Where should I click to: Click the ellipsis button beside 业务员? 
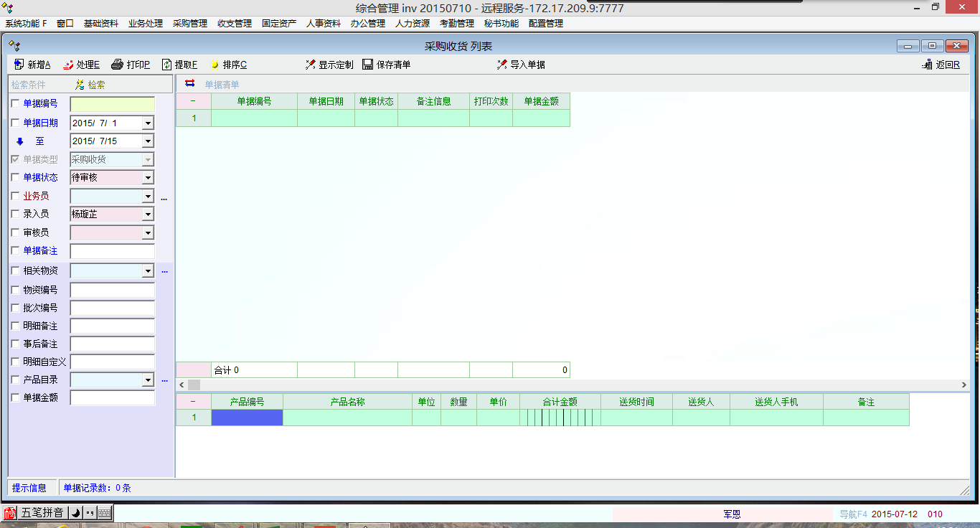click(164, 197)
